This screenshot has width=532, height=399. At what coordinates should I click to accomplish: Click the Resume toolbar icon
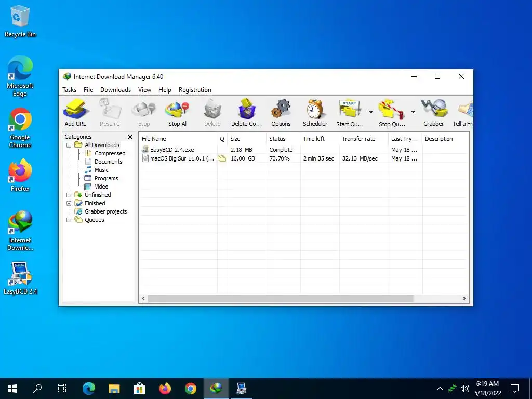click(x=110, y=113)
